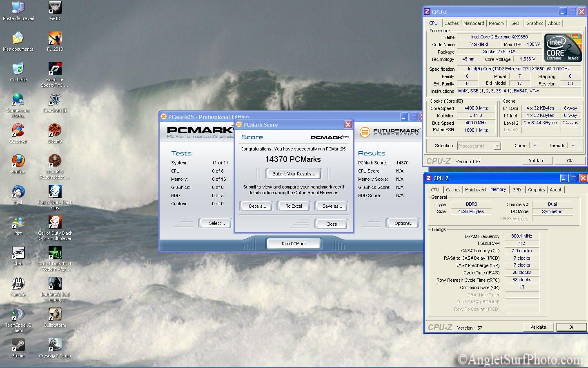Switch to CPU tab in lower CPU-Z
Screen dimensions: 588x368
pos(435,190)
